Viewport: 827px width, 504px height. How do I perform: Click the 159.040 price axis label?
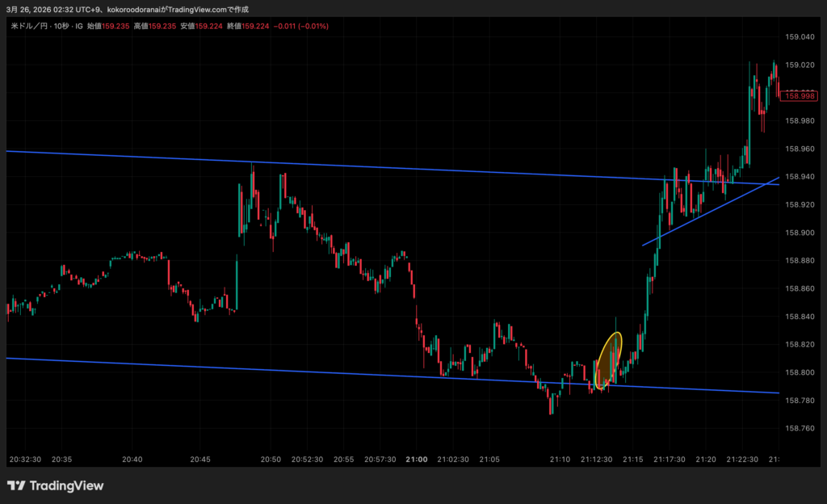799,37
